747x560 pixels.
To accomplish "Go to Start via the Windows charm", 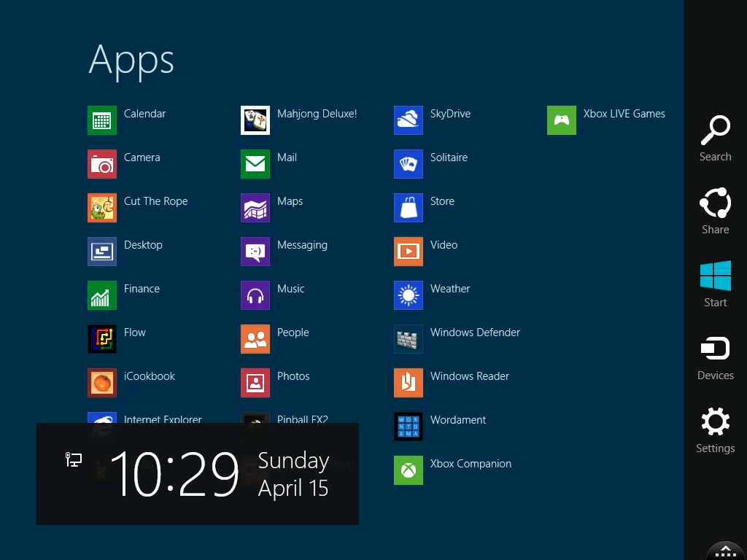I will tap(715, 284).
